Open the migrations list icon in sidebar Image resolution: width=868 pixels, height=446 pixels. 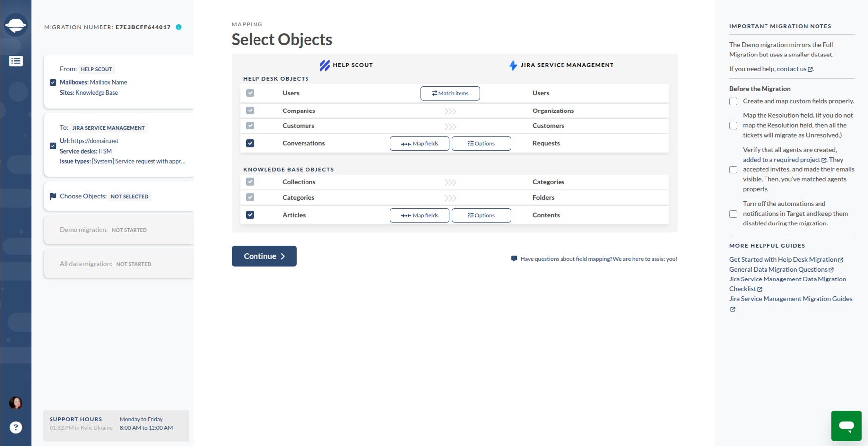16,61
